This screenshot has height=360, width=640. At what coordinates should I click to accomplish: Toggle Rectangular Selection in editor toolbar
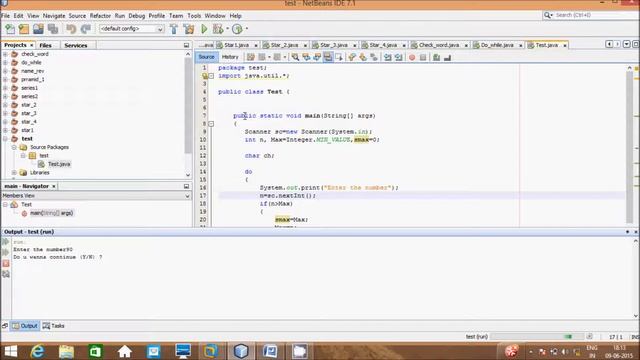coord(339,58)
